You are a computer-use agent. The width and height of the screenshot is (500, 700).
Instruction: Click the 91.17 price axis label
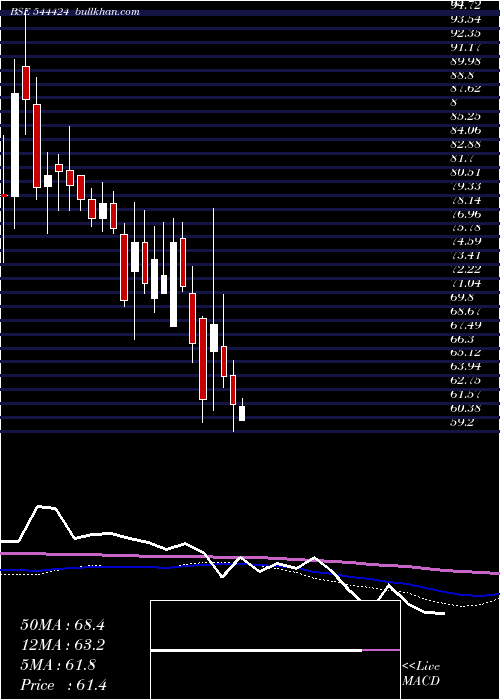[466, 47]
